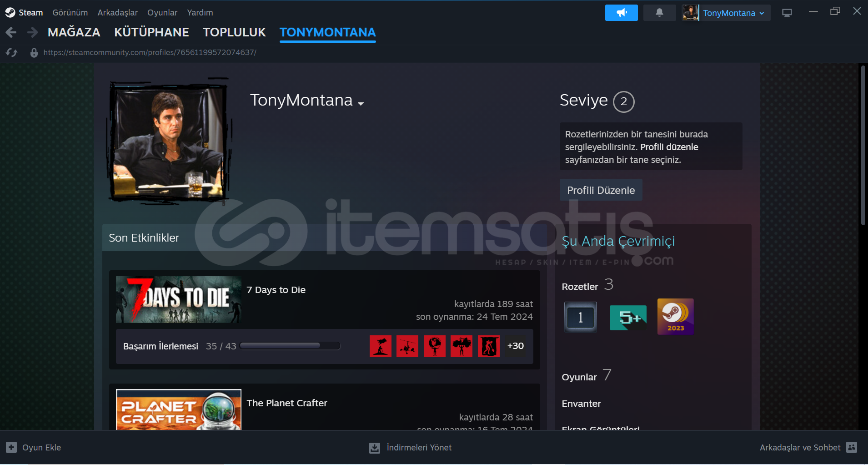Open the level 1 badge
This screenshot has height=465, width=868.
pyautogui.click(x=581, y=317)
